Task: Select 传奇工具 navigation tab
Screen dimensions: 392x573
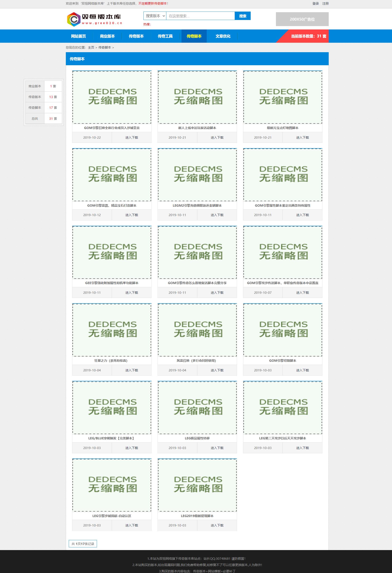Action: pos(165,36)
